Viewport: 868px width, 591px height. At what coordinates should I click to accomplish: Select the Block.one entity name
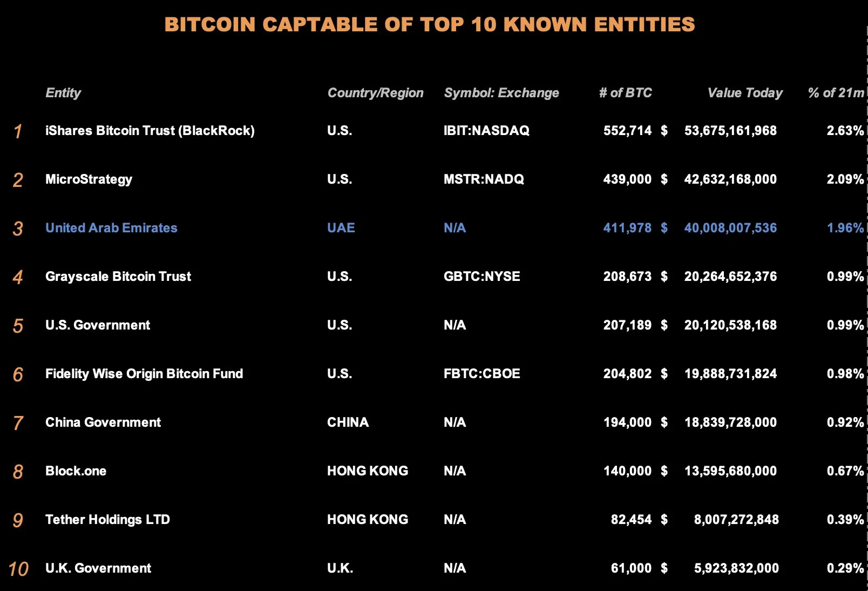[x=76, y=471]
